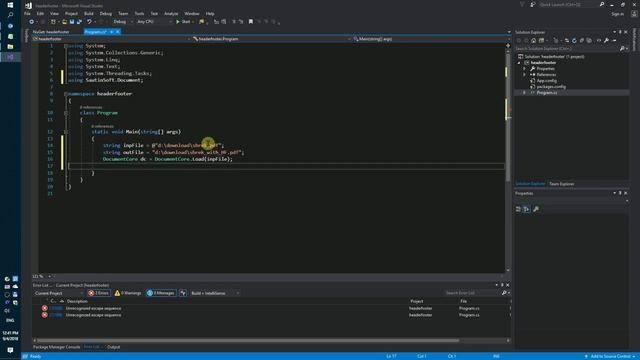Switch to Package Manager Console tab

pos(56,347)
